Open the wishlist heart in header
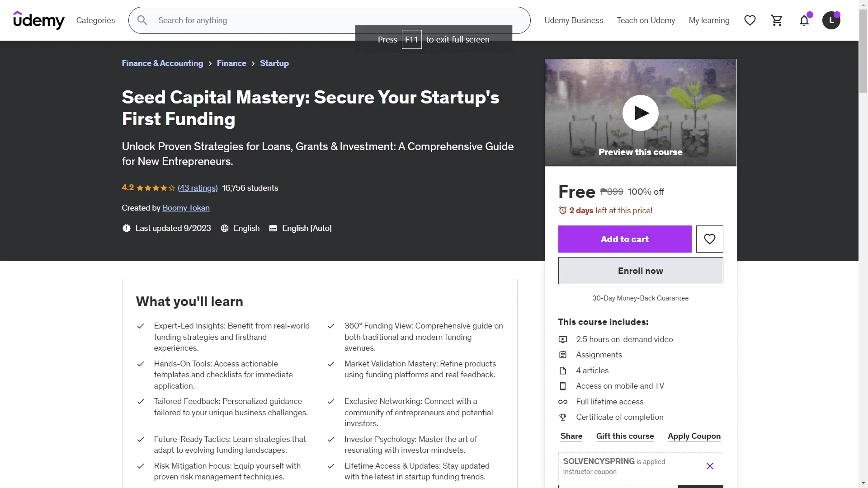Viewport: 868px width, 488px height. point(750,20)
